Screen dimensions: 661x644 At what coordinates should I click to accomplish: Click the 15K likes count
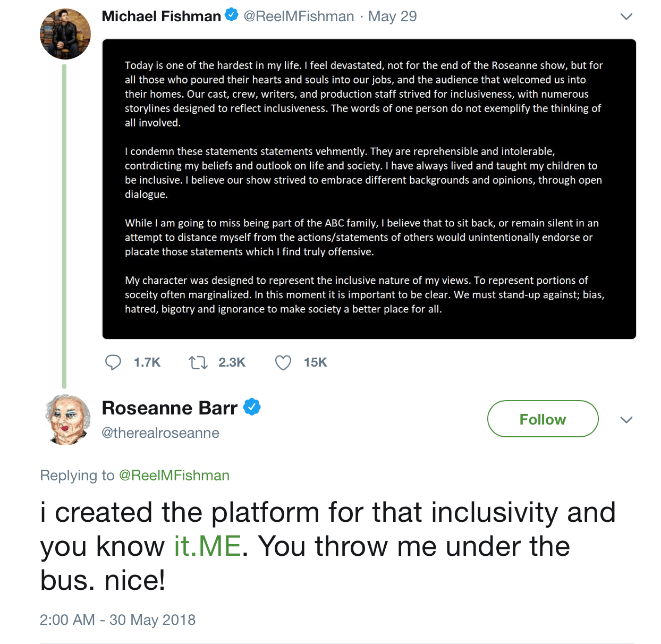pyautogui.click(x=315, y=362)
